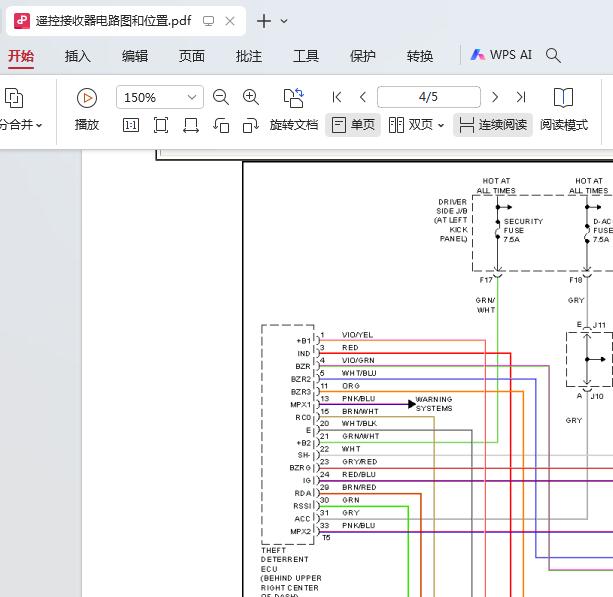
Task: Set actual size 1:1 view
Action: (x=131, y=125)
